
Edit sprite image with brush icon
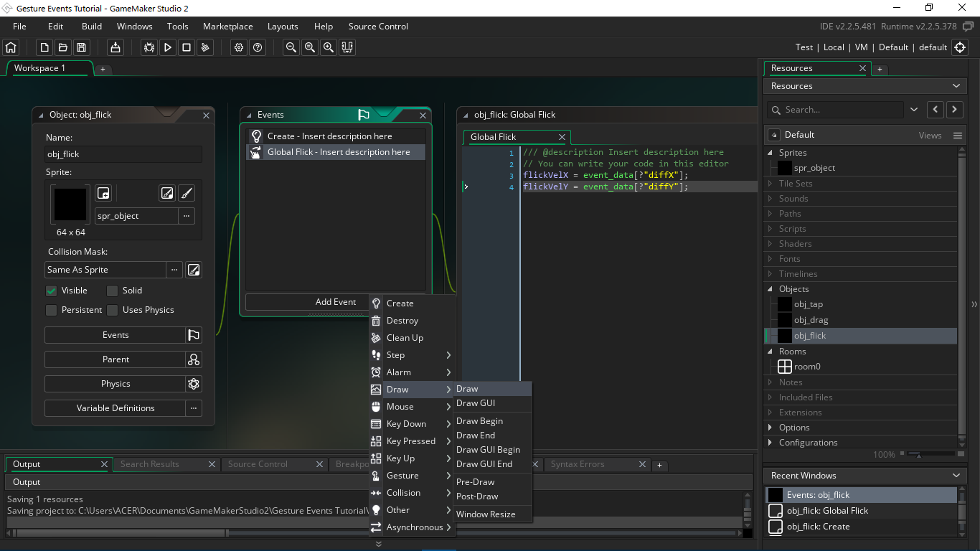pos(187,193)
